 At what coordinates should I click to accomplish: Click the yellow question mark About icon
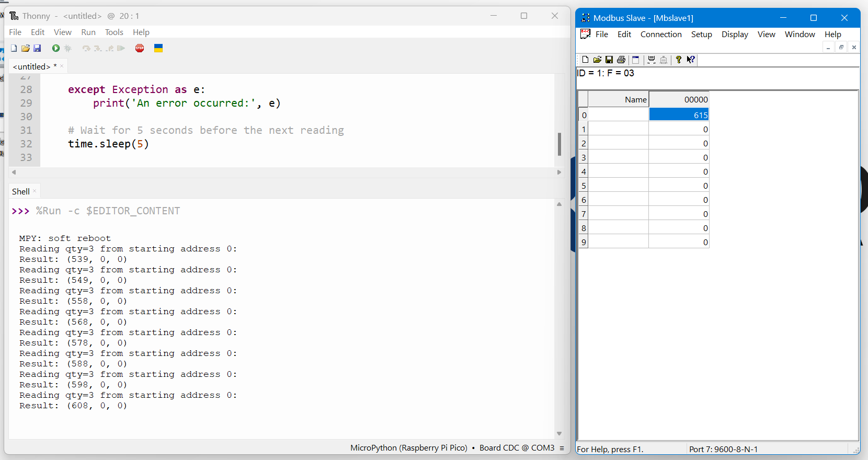(x=678, y=60)
